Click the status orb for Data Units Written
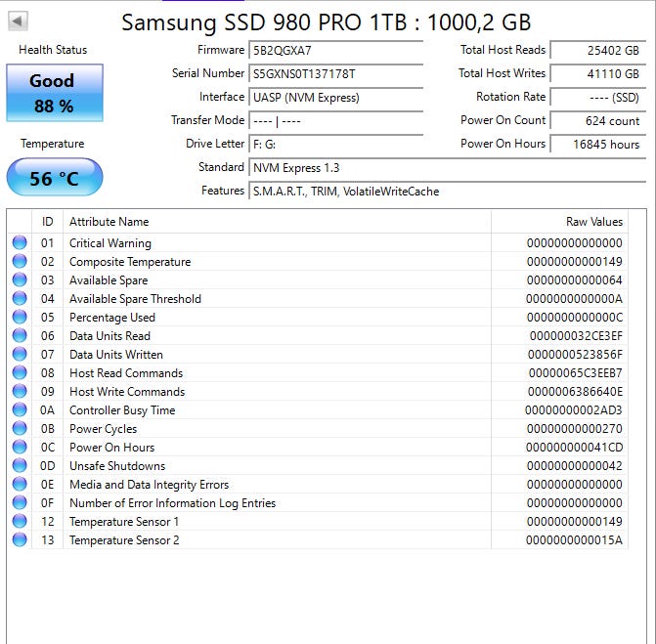 (x=20, y=354)
